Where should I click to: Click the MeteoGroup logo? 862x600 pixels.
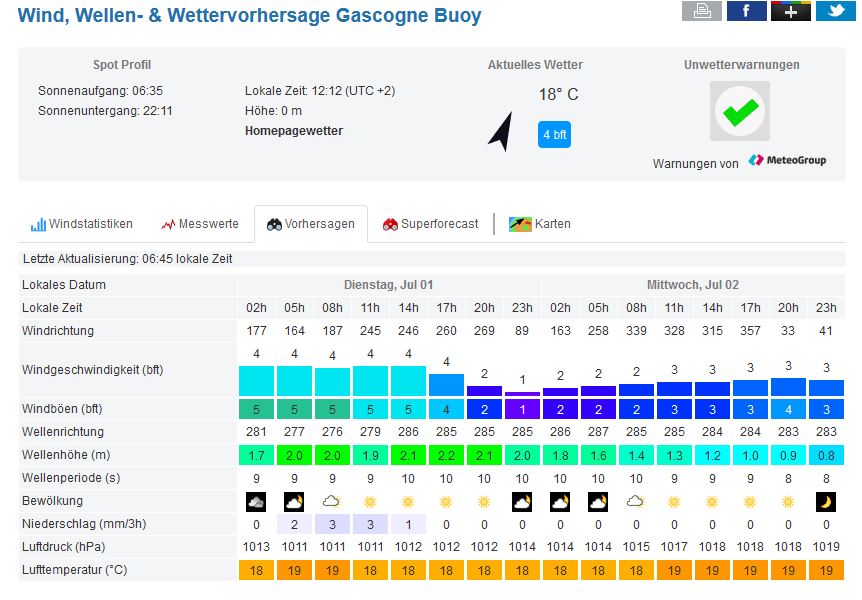(787, 160)
